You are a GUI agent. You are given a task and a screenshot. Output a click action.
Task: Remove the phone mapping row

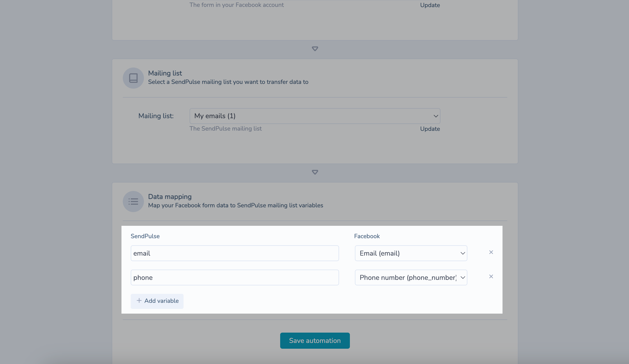click(491, 277)
